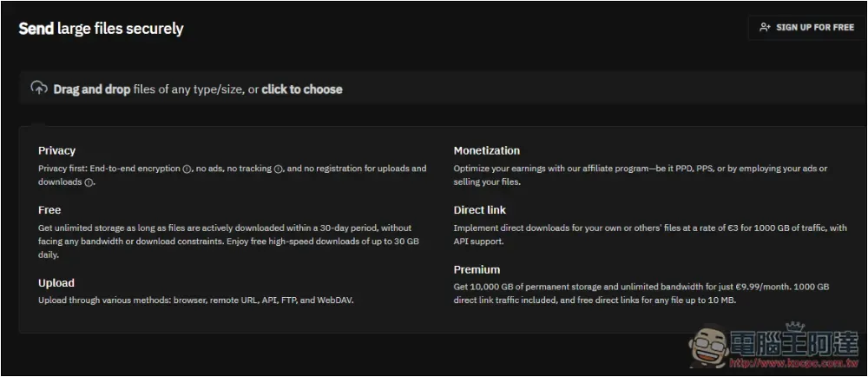Click info icon following the word downloads

coord(89,182)
